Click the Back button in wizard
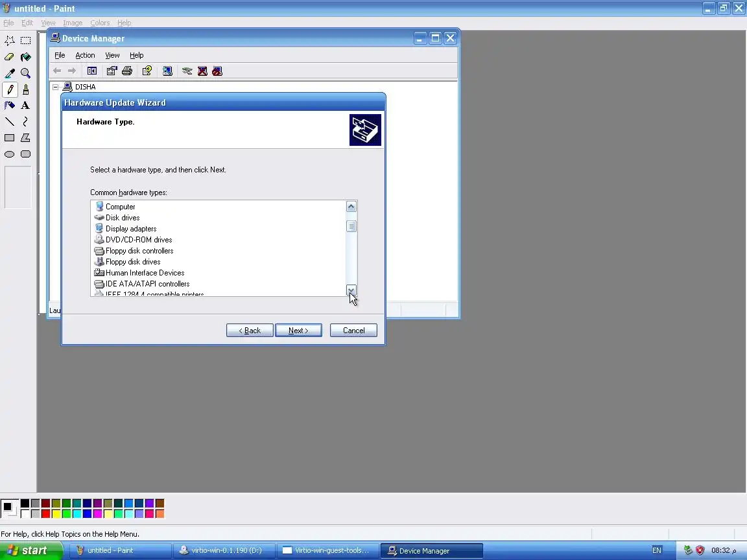Viewport: 747px width, 560px height. (x=250, y=331)
